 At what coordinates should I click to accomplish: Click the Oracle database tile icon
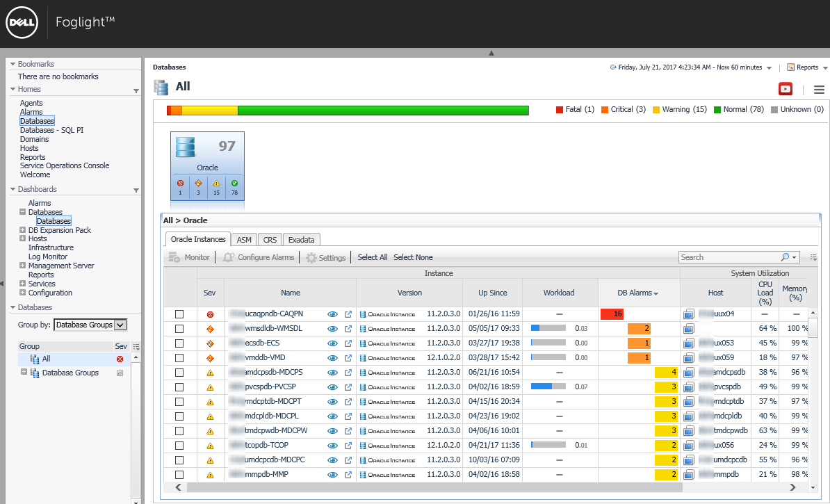[x=186, y=147]
